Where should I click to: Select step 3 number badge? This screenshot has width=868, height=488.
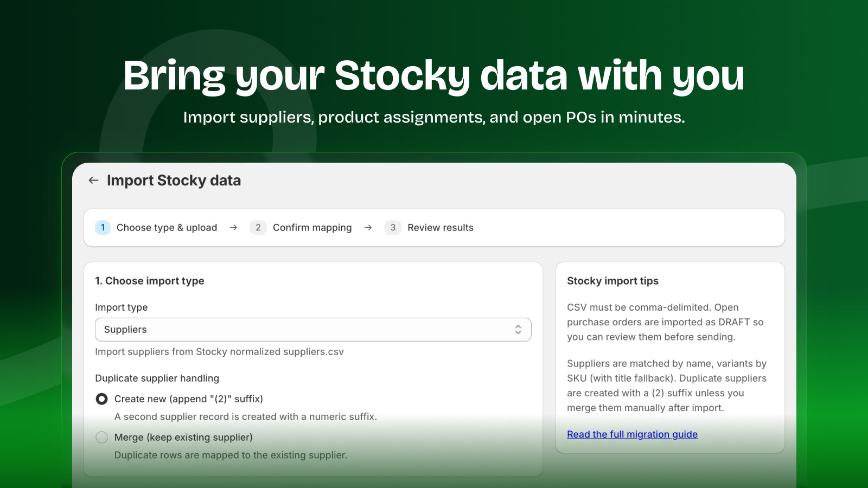(x=393, y=228)
